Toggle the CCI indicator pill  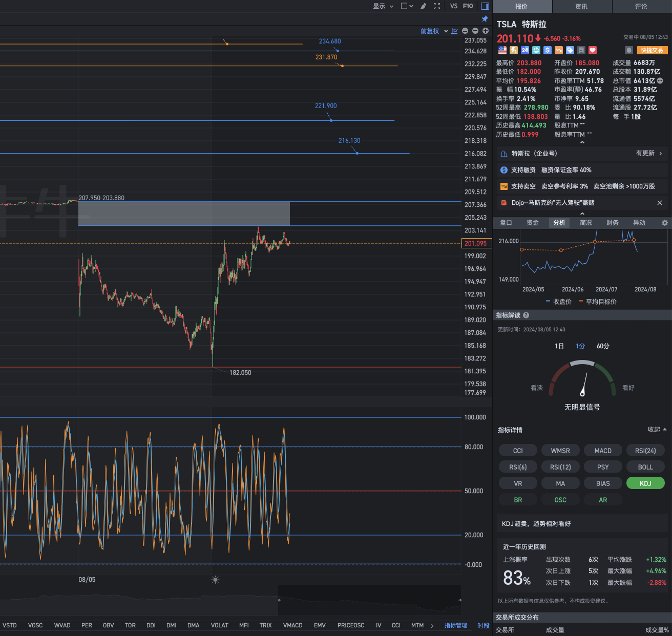pyautogui.click(x=518, y=451)
